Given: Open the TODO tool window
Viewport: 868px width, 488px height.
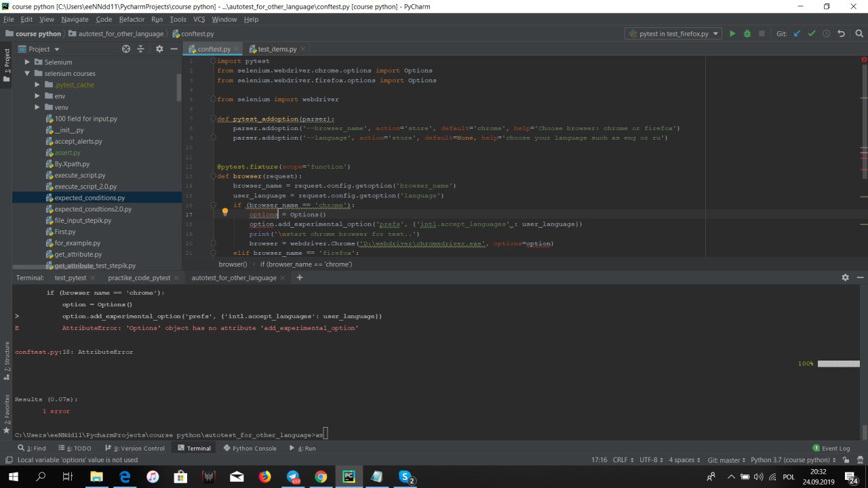Looking at the screenshot, I should pos(74,448).
